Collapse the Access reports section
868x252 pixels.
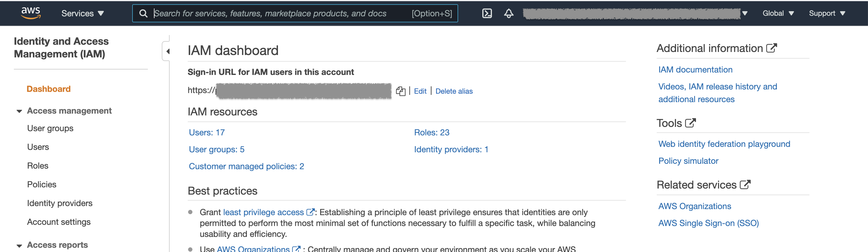click(x=19, y=245)
